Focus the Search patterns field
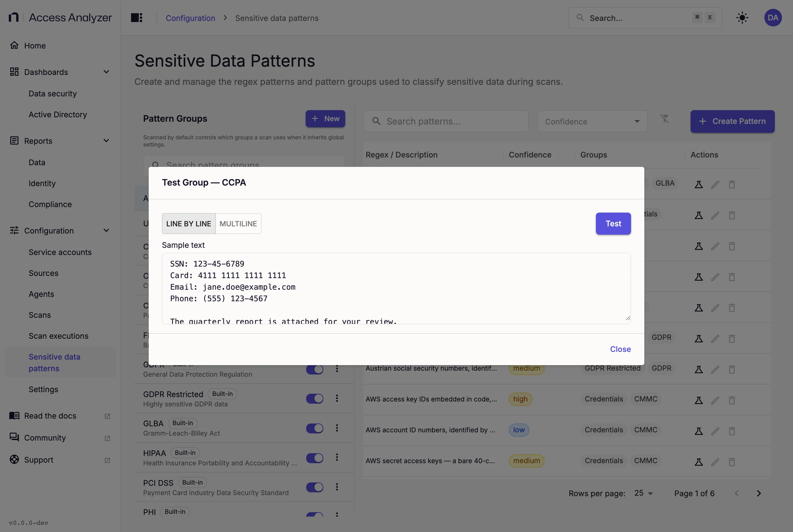The width and height of the screenshot is (793, 532). (x=446, y=121)
